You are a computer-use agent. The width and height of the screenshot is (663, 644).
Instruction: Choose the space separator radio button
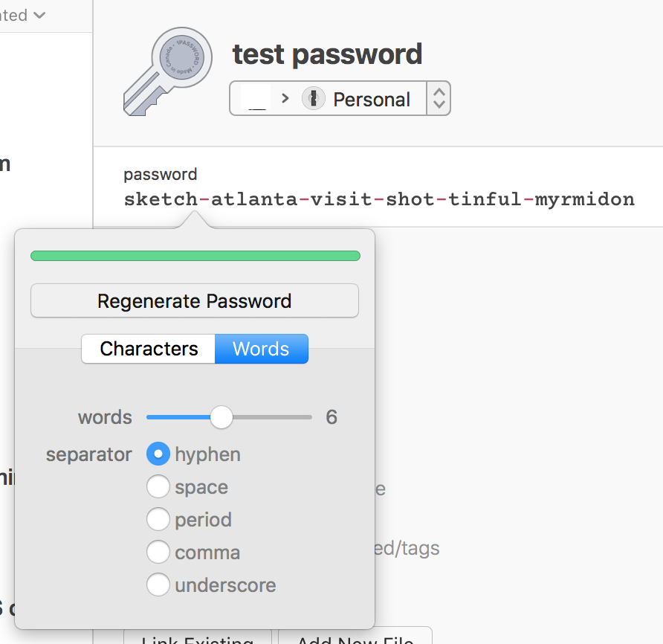click(158, 487)
